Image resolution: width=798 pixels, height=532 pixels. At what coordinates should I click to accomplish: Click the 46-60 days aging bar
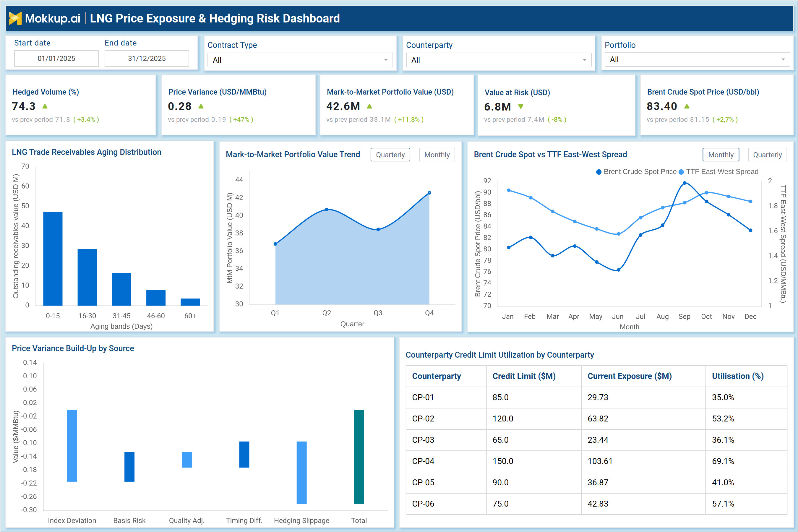point(156,298)
